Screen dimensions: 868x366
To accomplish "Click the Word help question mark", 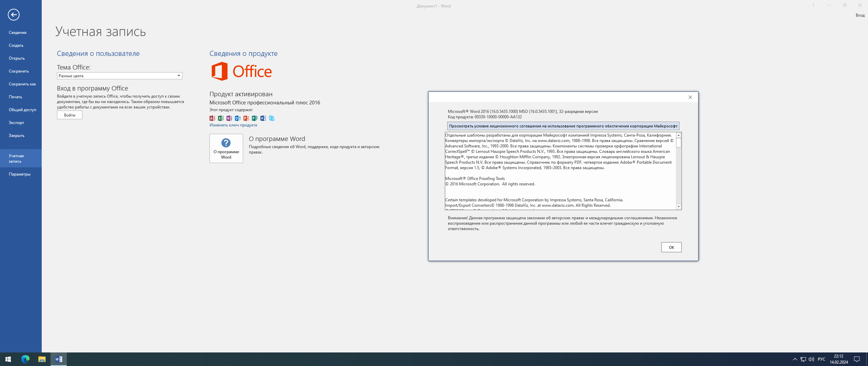I will [x=813, y=5].
